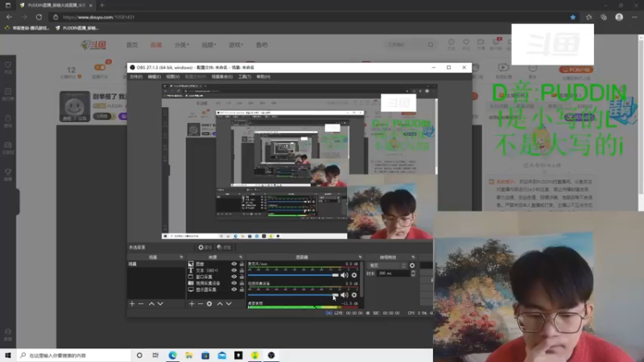
Task: Click the transition duration 300 ms field
Action: [394, 274]
